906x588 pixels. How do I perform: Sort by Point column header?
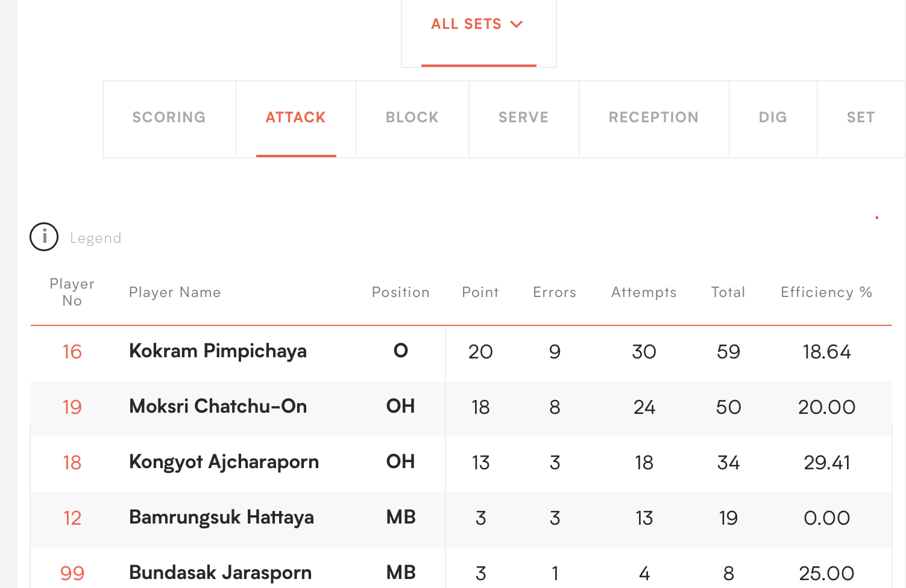tap(480, 292)
